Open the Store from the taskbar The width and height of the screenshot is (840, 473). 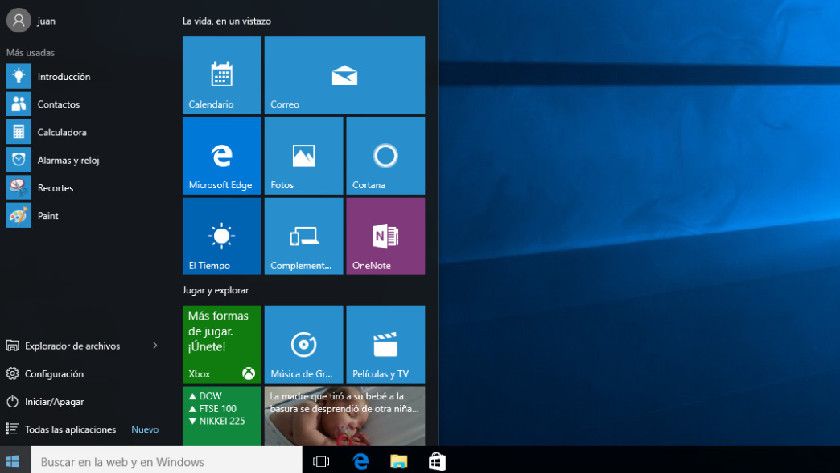437,461
